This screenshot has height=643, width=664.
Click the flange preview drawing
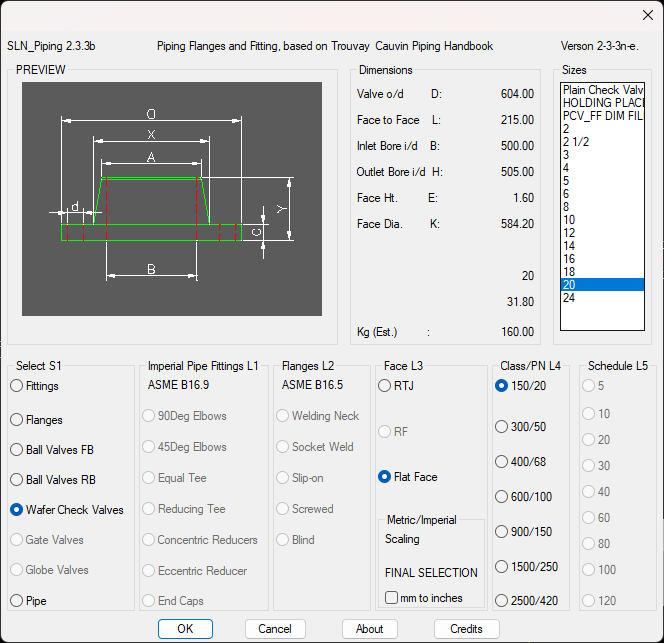pos(172,199)
